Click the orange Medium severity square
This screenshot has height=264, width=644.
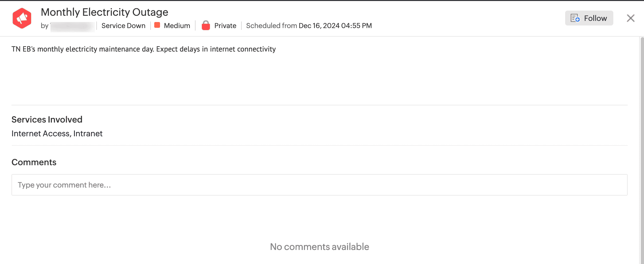[x=157, y=25]
